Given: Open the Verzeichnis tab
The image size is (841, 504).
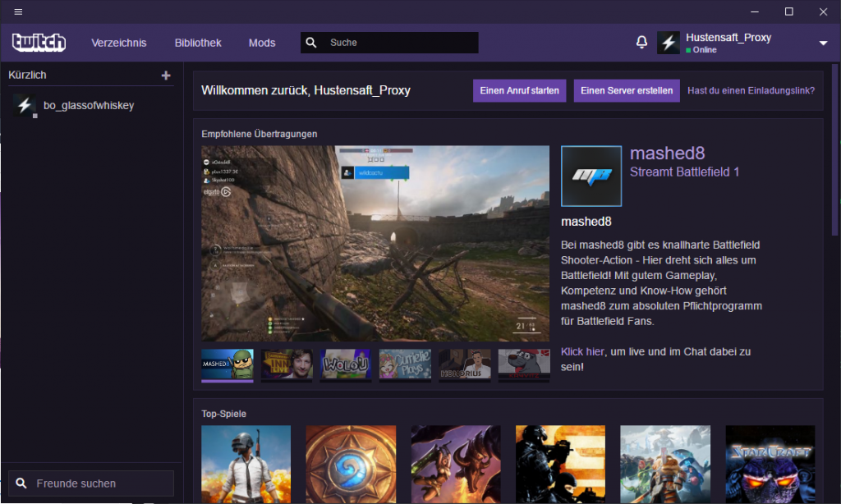Looking at the screenshot, I should (118, 43).
